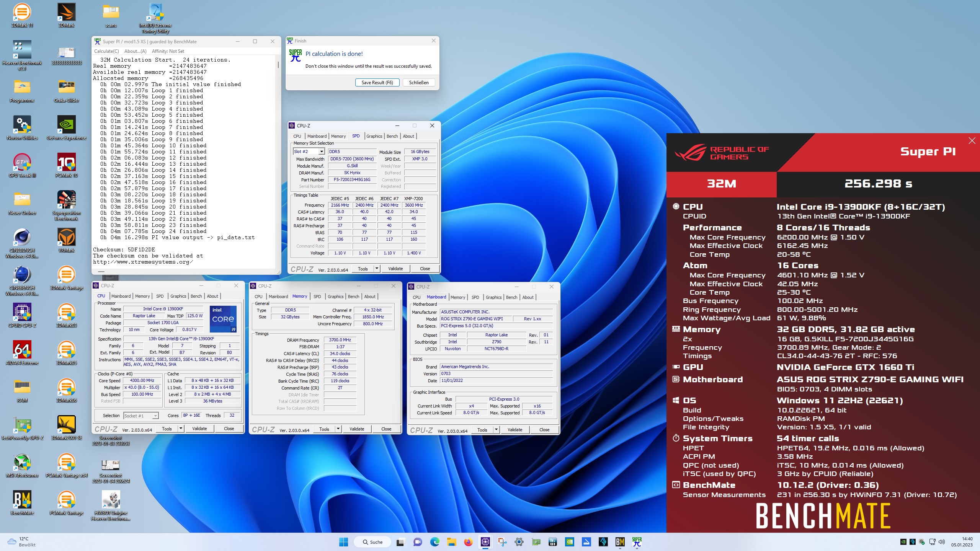Image resolution: width=980 pixels, height=551 pixels.
Task: Select About tab in Mainboard CPU-Z window
Action: pos(528,297)
